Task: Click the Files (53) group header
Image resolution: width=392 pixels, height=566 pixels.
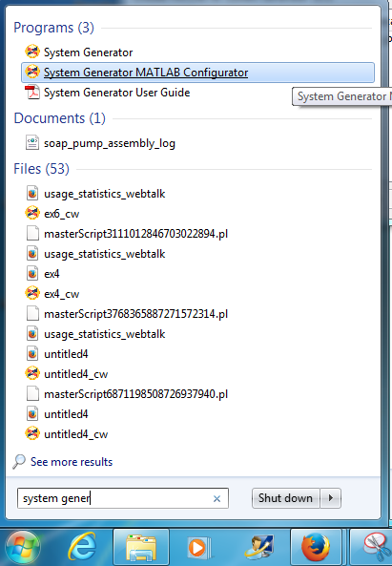Action: 41,169
